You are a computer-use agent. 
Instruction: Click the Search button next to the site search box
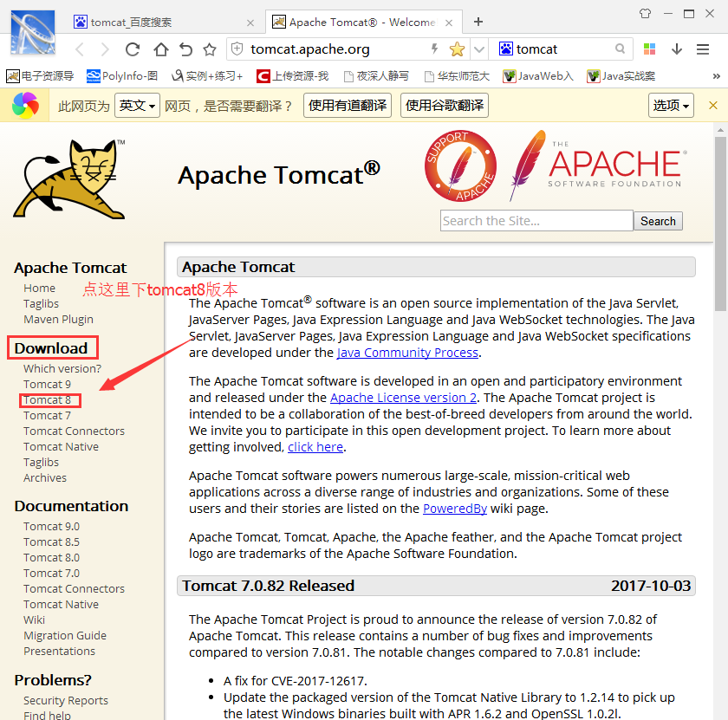coord(658,221)
